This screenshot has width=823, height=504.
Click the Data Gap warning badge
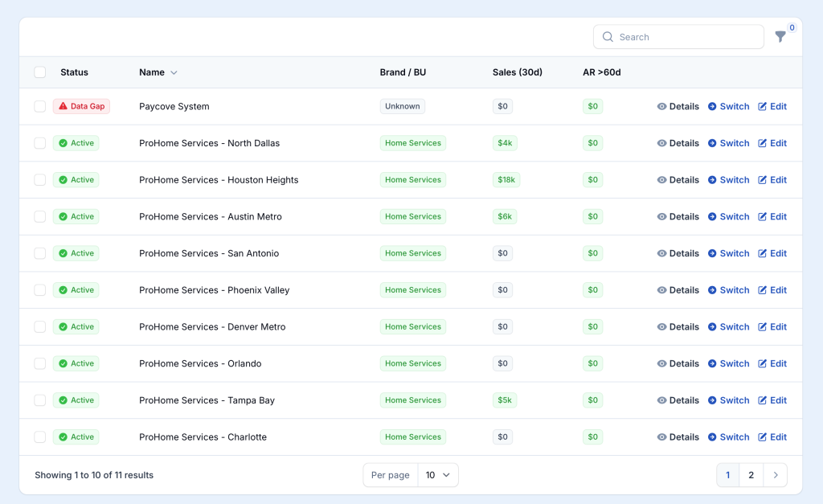[x=81, y=106]
